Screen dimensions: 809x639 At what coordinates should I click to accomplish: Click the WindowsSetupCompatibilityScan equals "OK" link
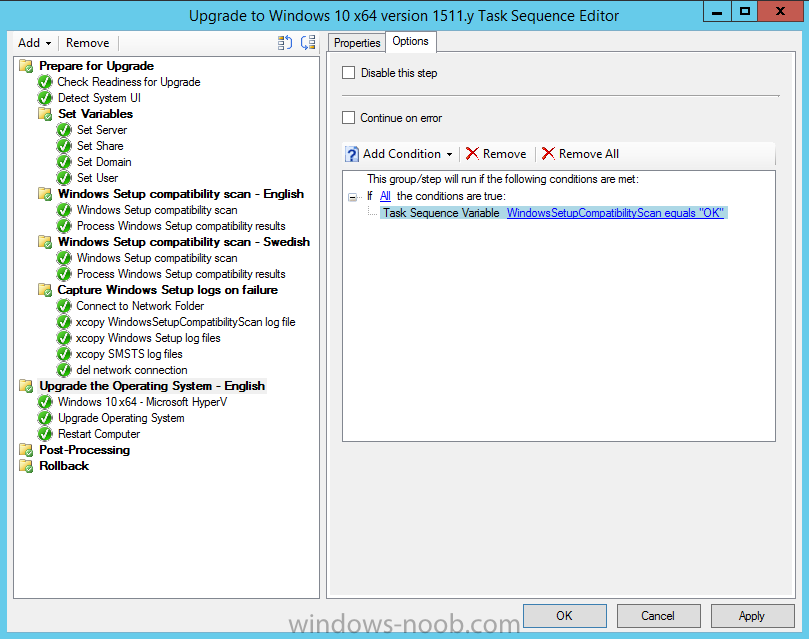click(x=615, y=213)
